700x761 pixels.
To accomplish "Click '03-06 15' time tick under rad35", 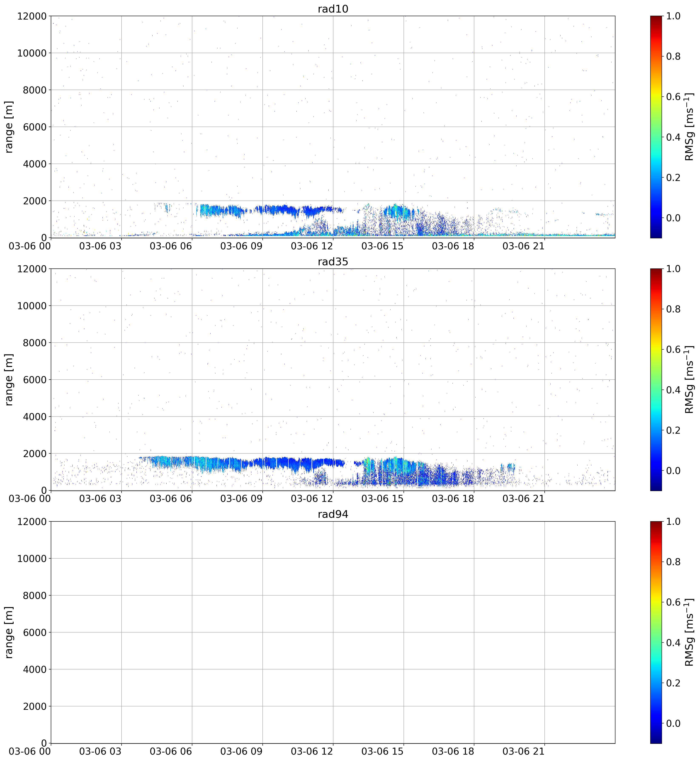I will pyautogui.click(x=383, y=499).
